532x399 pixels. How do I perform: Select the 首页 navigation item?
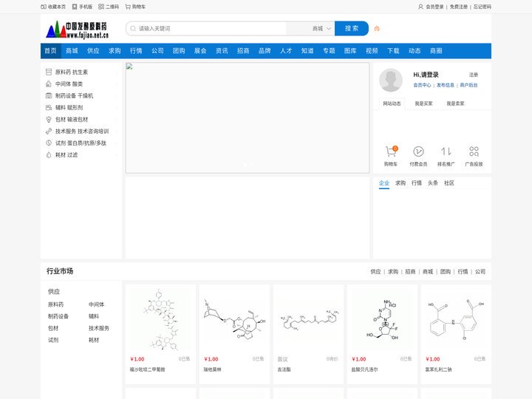click(x=50, y=51)
